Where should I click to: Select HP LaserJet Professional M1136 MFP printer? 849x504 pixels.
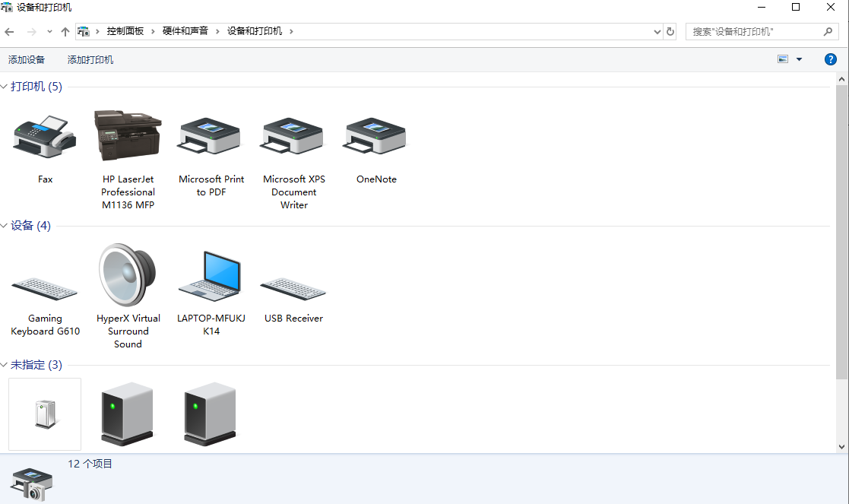(x=128, y=137)
